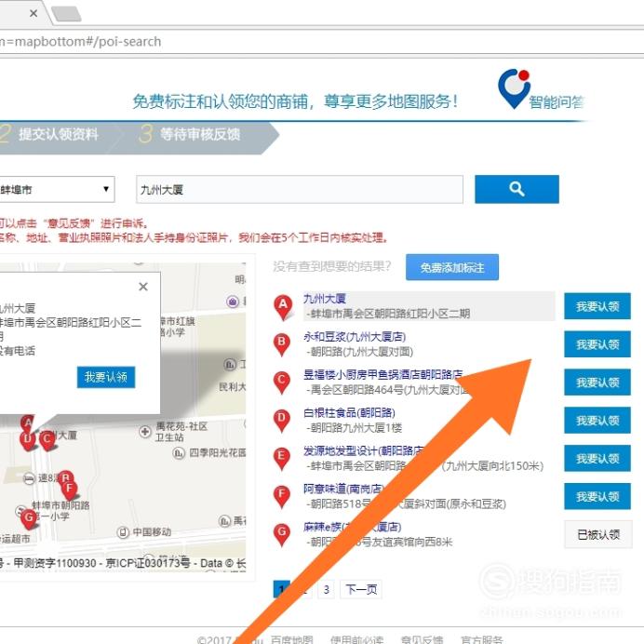Click red marker C in results list
Image resolution: width=644 pixels, height=644 pixels.
tap(282, 382)
